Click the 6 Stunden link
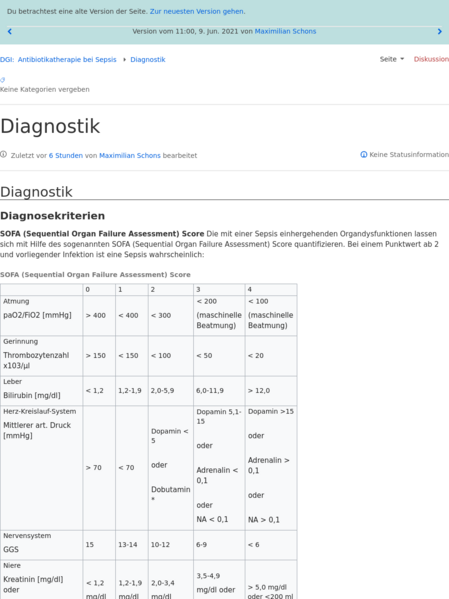Viewport: 449px width, 599px height. 66,155
